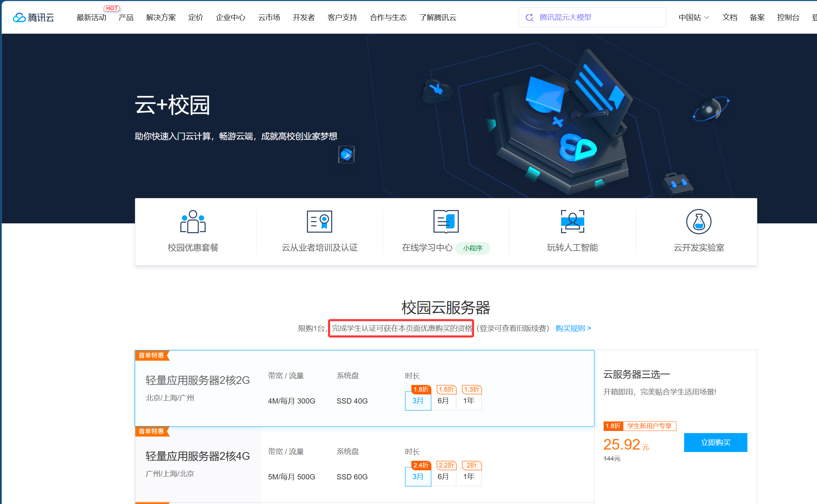817x504 pixels.
Task: Focus the 腾讯混元大模型 search field
Action: point(592,17)
